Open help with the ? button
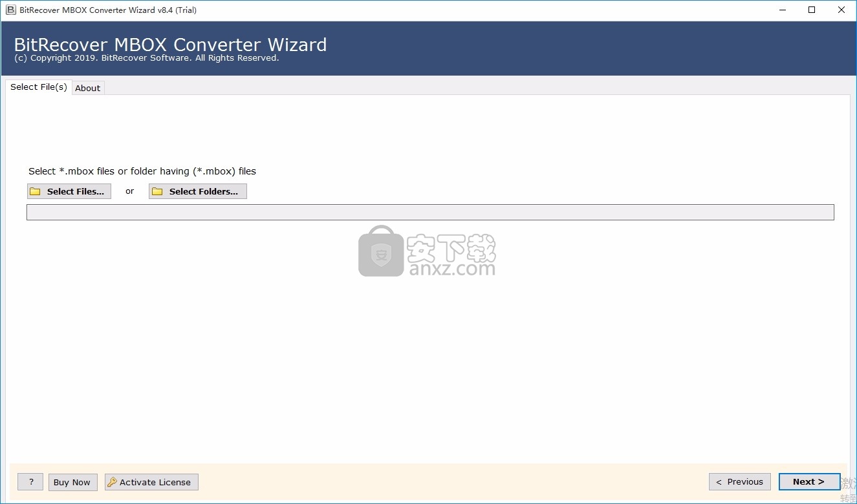The height and width of the screenshot is (504, 857). click(30, 482)
